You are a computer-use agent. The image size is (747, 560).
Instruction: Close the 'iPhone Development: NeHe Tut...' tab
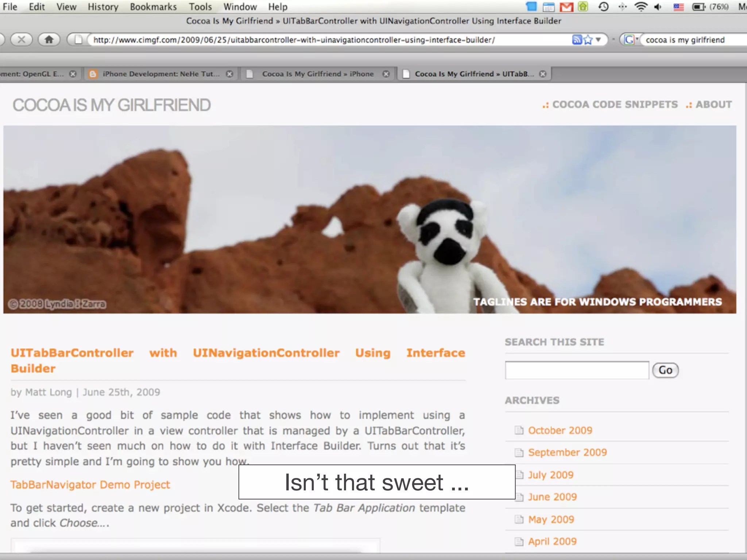click(229, 74)
